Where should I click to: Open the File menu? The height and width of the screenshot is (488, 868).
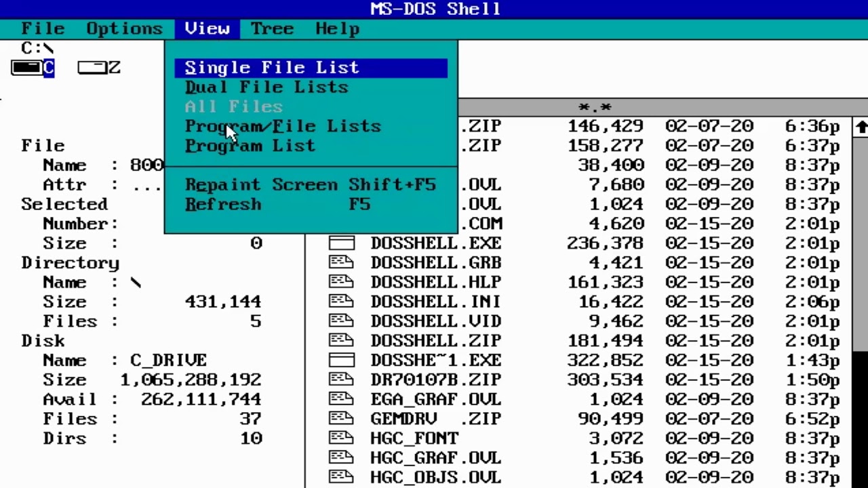43,29
